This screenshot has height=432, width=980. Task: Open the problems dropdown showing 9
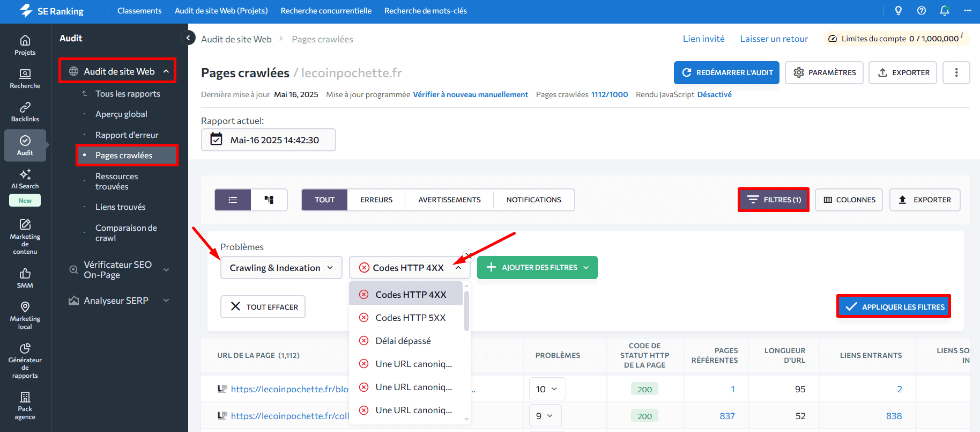click(545, 416)
